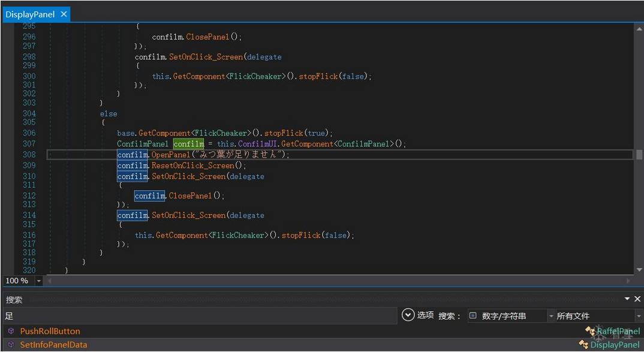Click stopFlick(true) on line 306
The image size is (644, 352).
298,133
